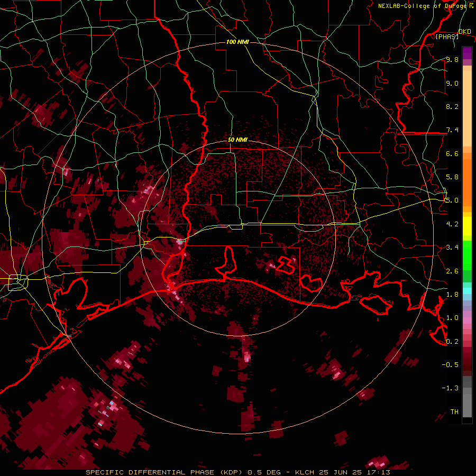476x476 pixels.
Task: Click the -0.5 legend value
Action: coord(450,365)
